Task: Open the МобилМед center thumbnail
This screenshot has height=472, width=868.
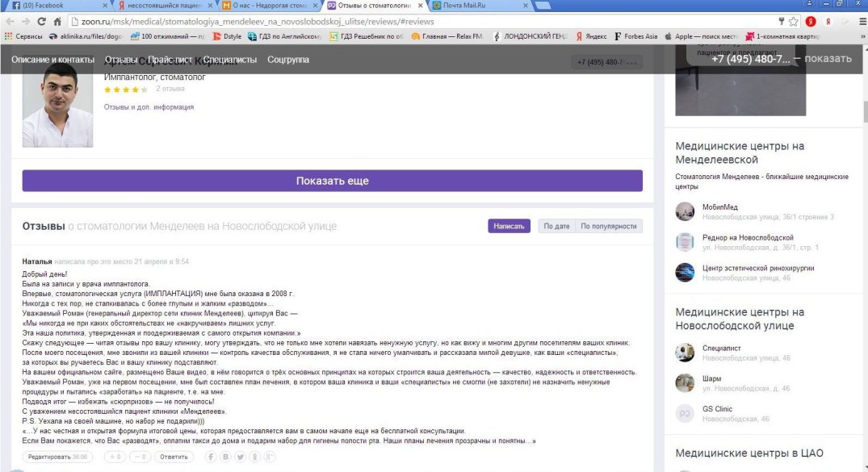Action: pos(685,211)
